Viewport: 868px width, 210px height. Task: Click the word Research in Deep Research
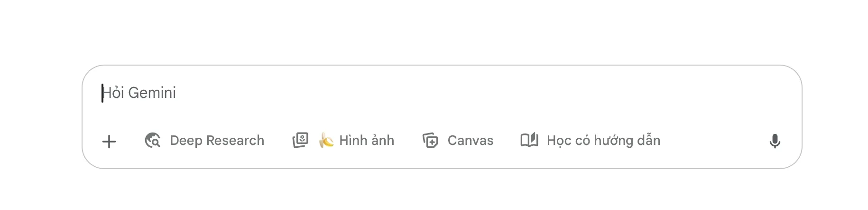tap(235, 141)
